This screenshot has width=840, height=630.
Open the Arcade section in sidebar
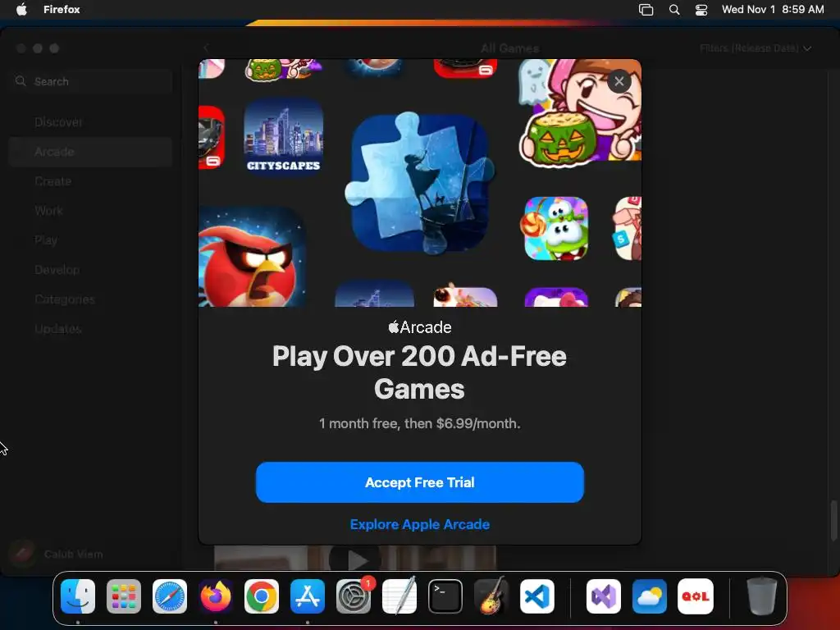point(90,152)
